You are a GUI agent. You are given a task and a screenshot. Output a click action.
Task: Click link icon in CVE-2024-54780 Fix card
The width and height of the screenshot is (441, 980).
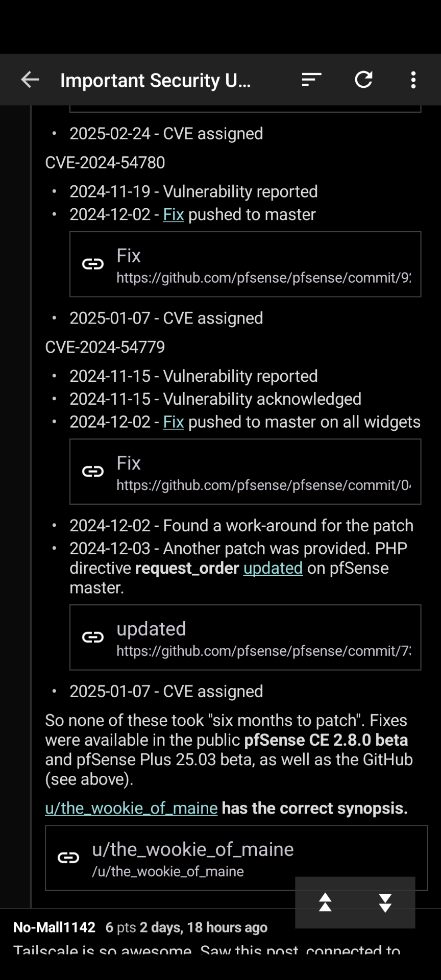coord(93,264)
